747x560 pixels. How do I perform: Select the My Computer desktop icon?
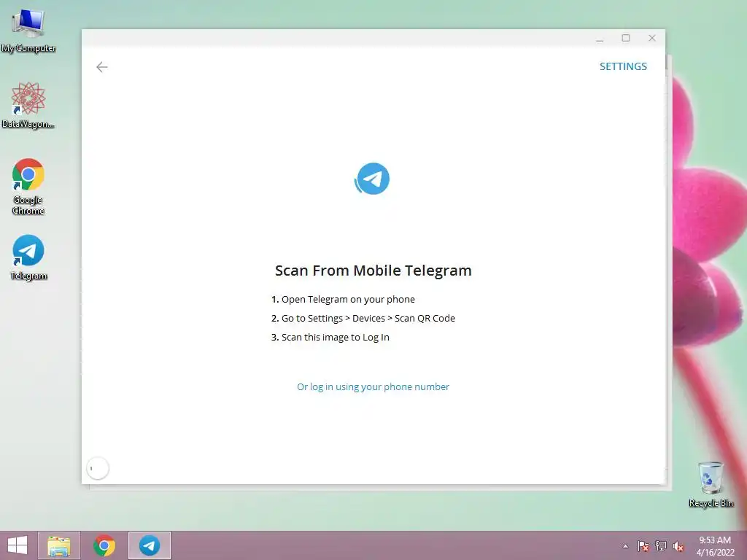(28, 31)
